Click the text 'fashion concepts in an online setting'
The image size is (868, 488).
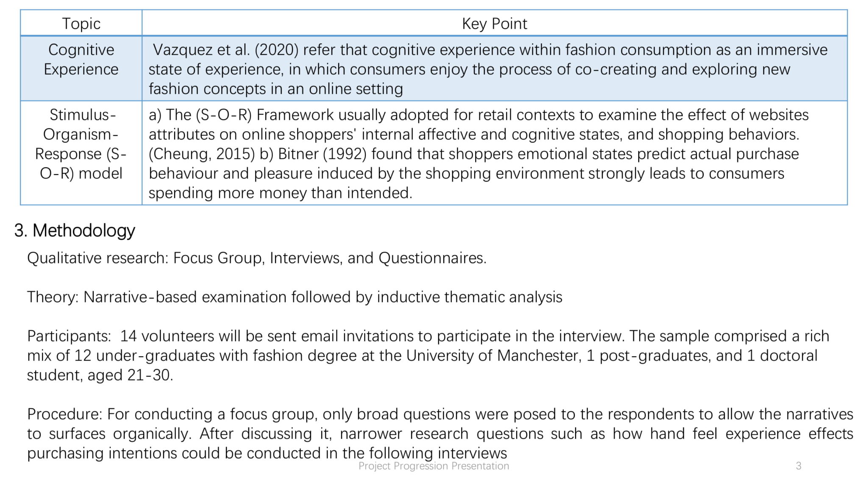tap(275, 89)
